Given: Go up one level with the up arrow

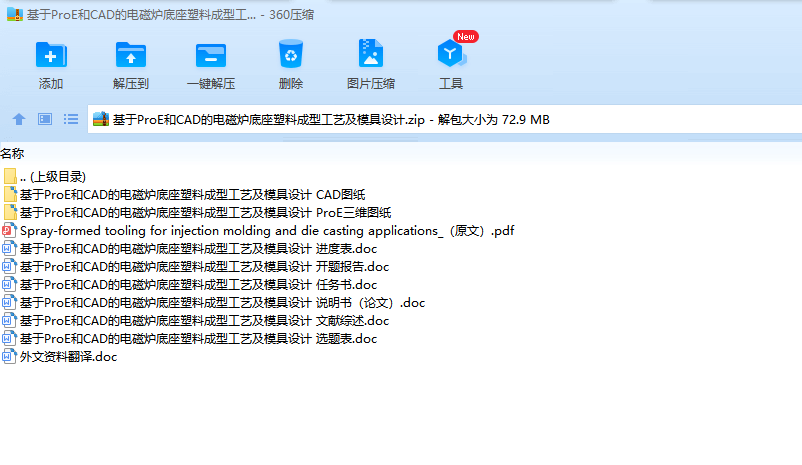Looking at the screenshot, I should [x=19, y=119].
